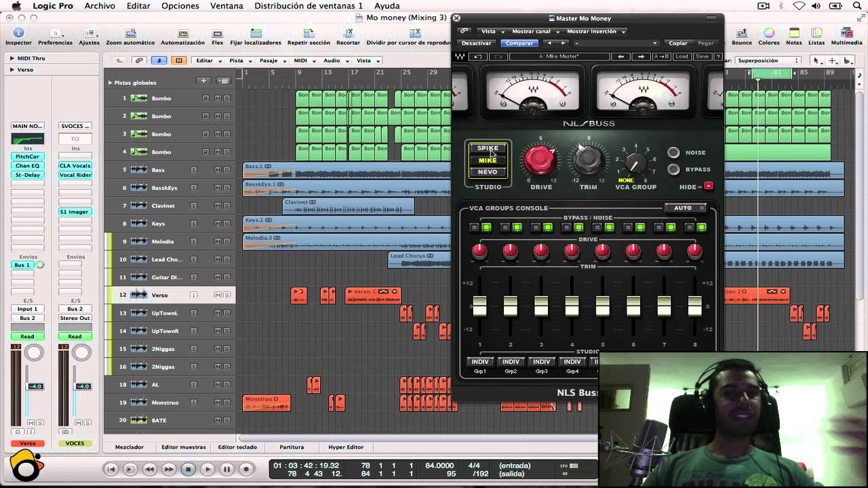Toggle Automatización view from the toolbar
868x488 pixels.
click(x=182, y=37)
